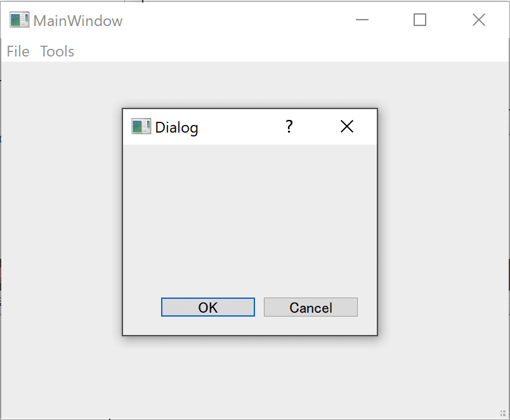510x420 pixels.
Task: Minimize the MainWindow
Action: coord(362,20)
